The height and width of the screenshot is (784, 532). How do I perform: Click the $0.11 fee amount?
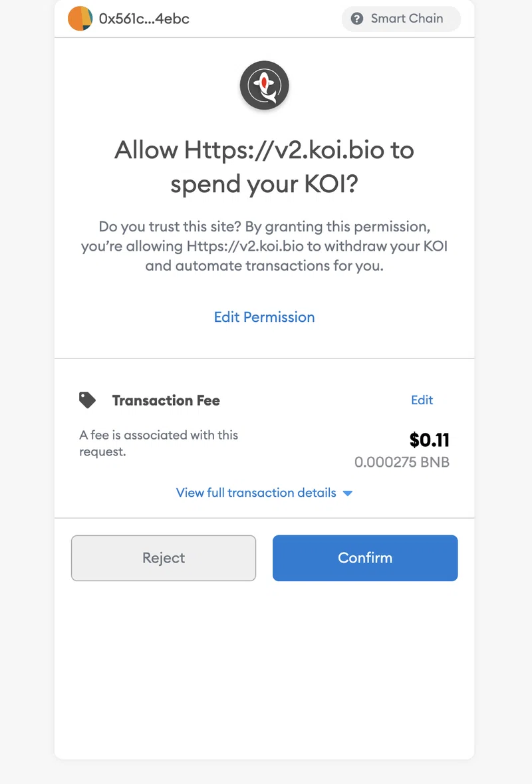(429, 440)
